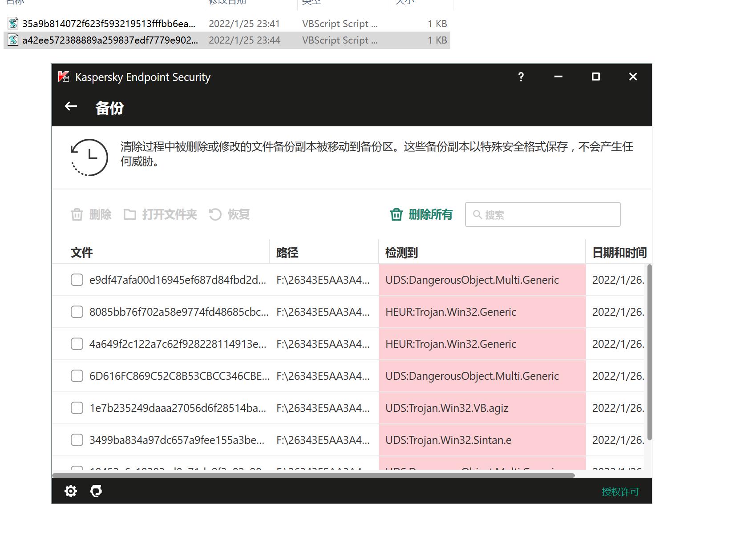
Task: Click 2022/1/25 23:41 modified date in Explorer
Action: (x=244, y=24)
